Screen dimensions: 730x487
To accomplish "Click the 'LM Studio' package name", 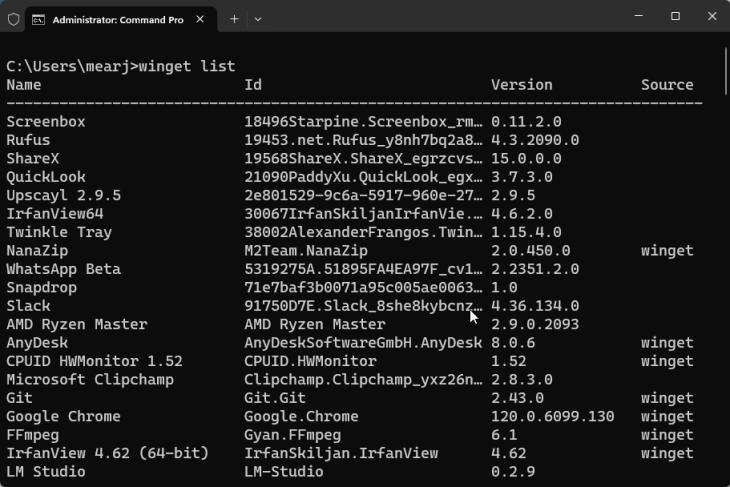I will point(46,472).
